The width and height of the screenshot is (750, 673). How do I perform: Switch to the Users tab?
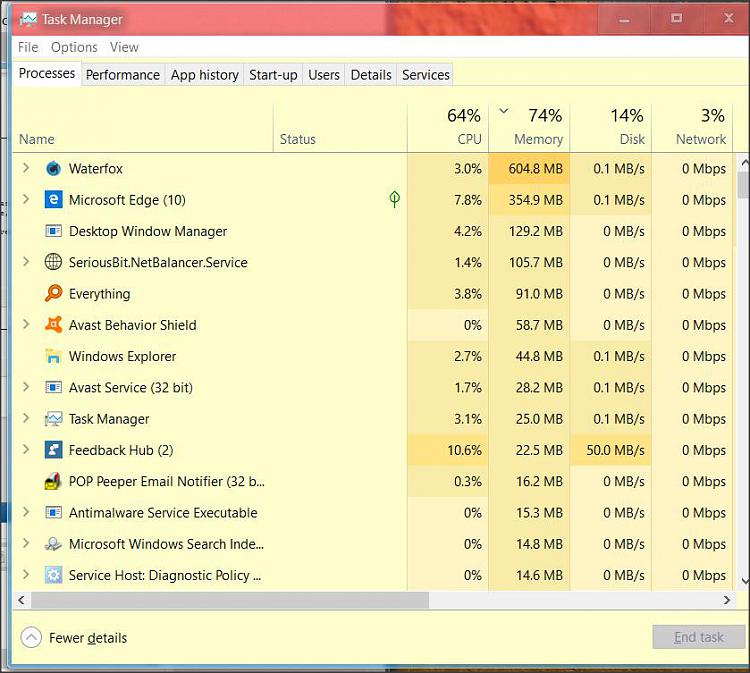[x=324, y=75]
